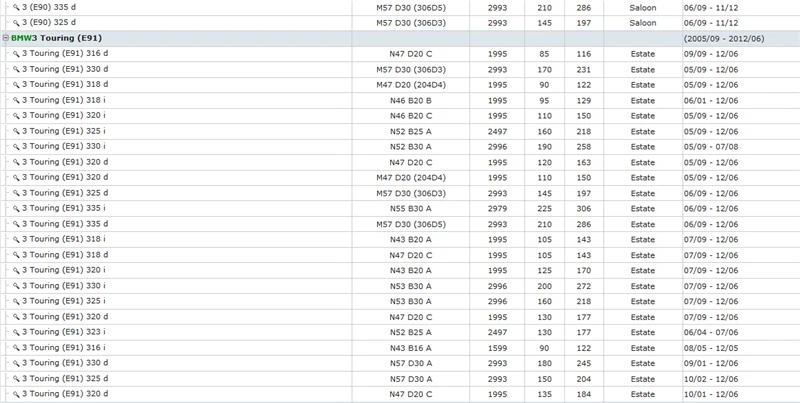This screenshot has height=403, width=800.
Task: Click magnifier for Touring 320 i N43 engine
Action: pyautogui.click(x=16, y=270)
